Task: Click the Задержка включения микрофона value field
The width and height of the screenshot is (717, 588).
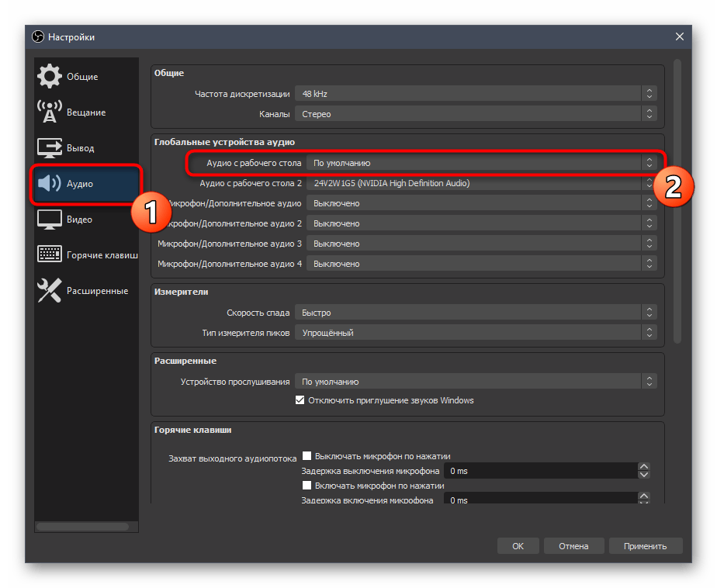Action: 541,498
